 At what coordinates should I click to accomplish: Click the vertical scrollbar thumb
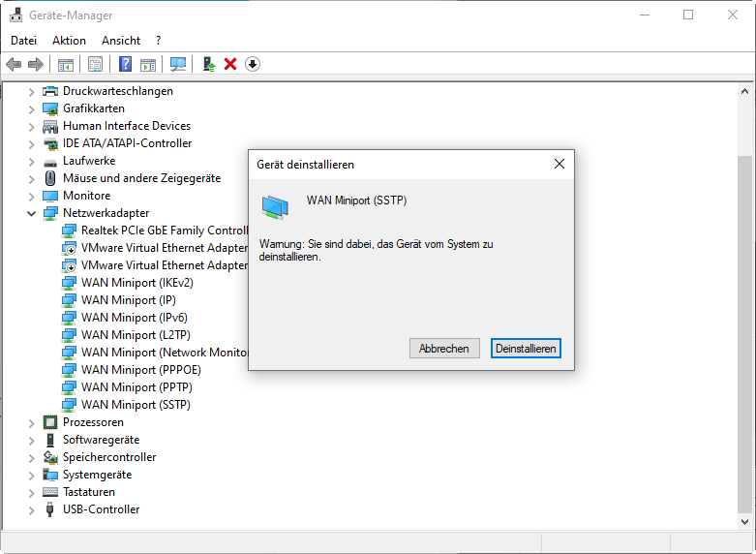(744, 333)
